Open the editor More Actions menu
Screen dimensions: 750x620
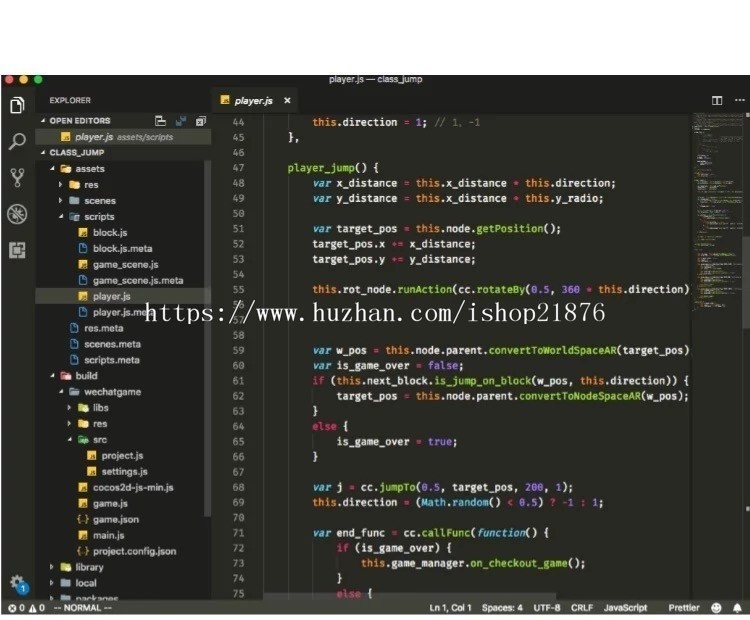tap(739, 100)
